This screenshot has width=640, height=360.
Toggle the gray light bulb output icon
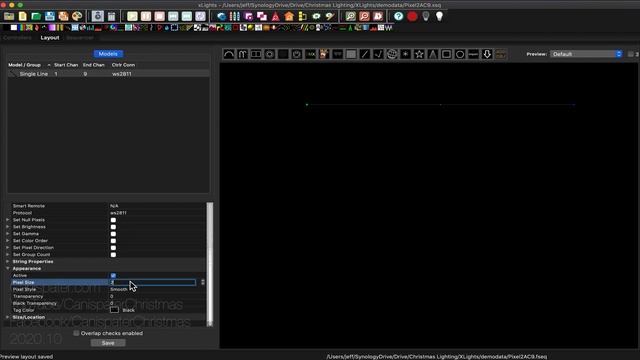pyautogui.click(x=426, y=16)
